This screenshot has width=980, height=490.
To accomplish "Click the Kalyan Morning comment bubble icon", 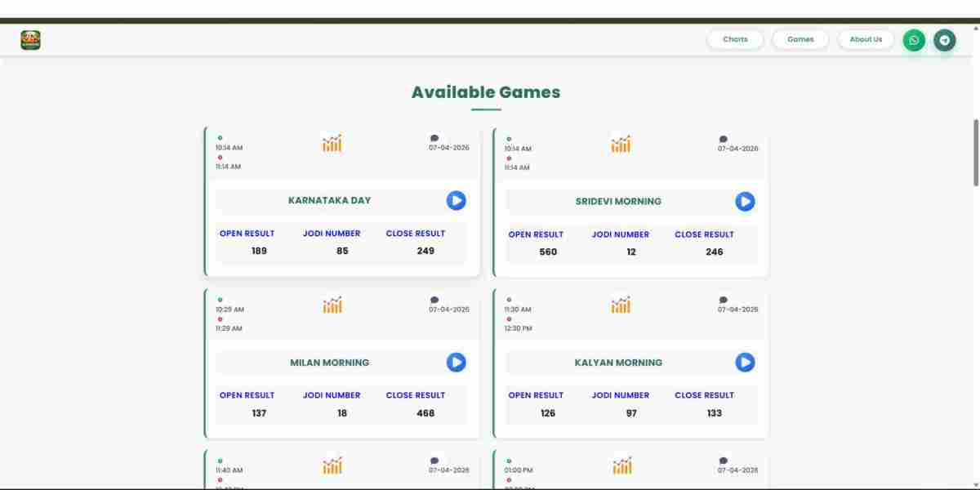I will [724, 300].
